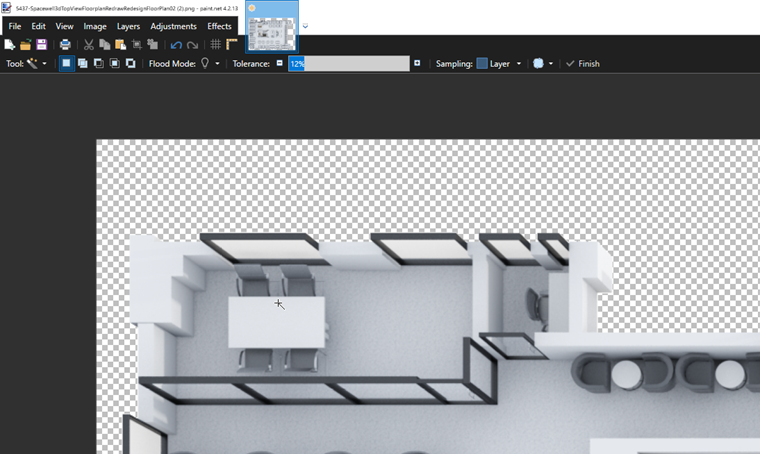Select Subtract selection mode
Screen dimensions: 760x454
tap(99, 63)
